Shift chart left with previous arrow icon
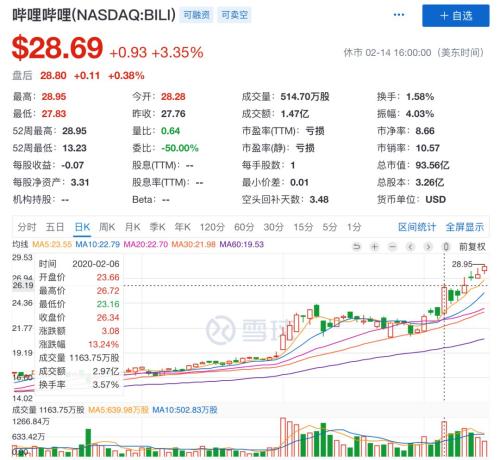Viewport: 500px width, 460px height. (410, 247)
